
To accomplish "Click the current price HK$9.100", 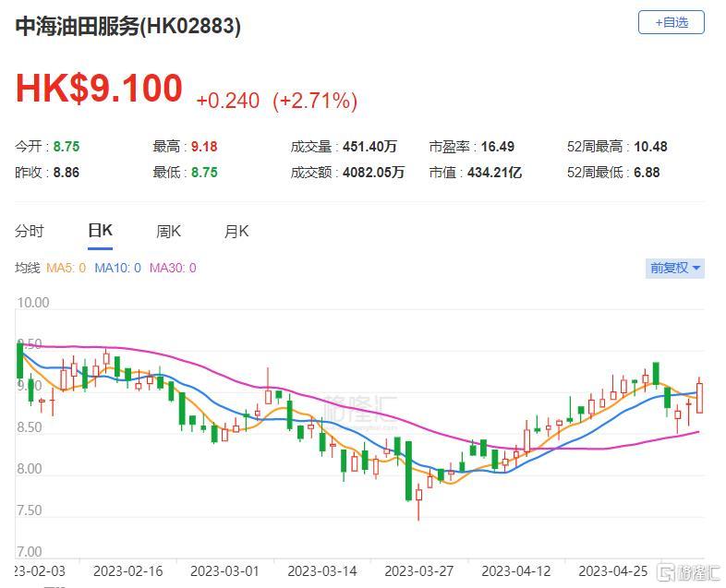I will pos(99,88).
